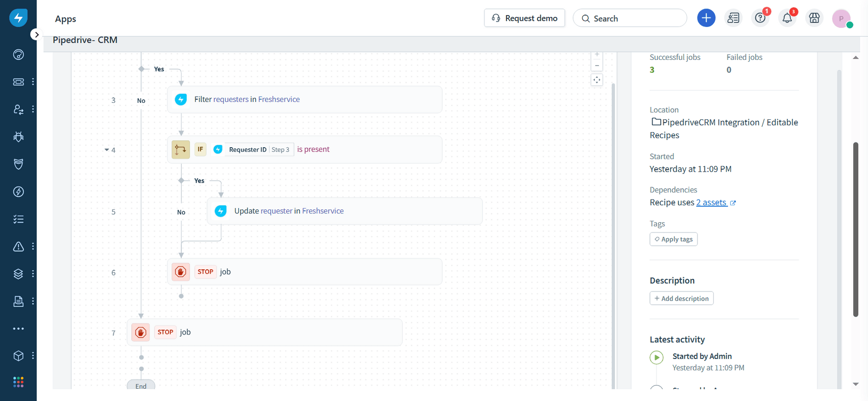The image size is (868, 401).
Task: Click the requester link in step 5
Action: point(277,211)
